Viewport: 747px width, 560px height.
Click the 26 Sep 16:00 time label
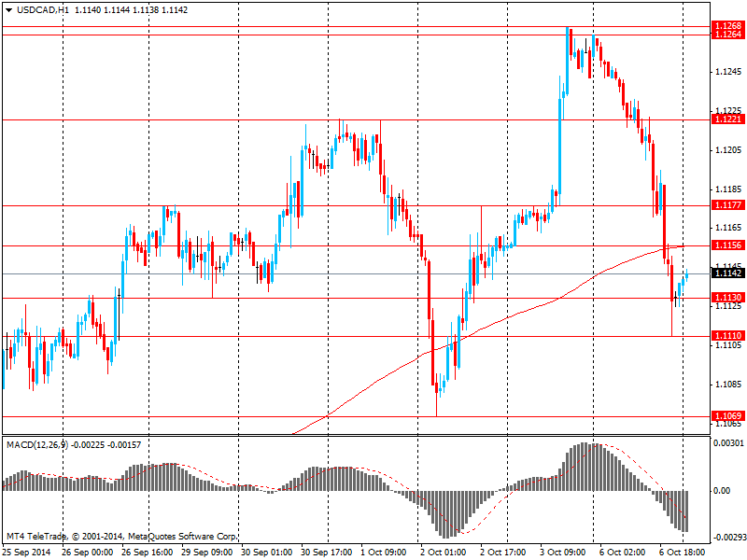tap(148, 553)
